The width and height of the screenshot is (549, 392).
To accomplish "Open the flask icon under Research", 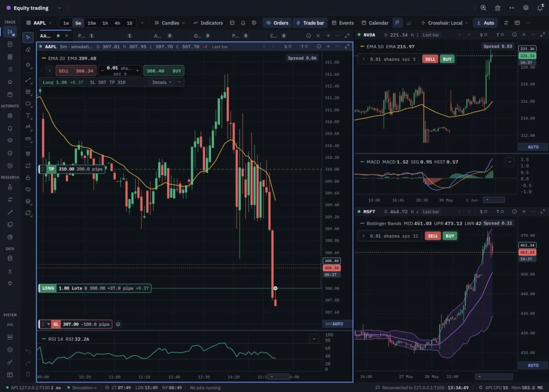I will pyautogui.click(x=10, y=187).
